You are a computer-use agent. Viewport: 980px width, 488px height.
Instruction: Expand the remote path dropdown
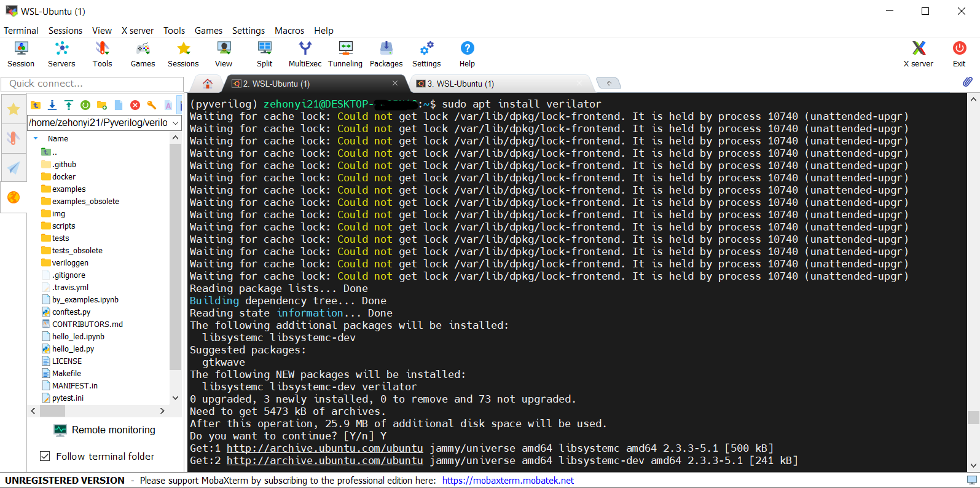click(x=175, y=123)
